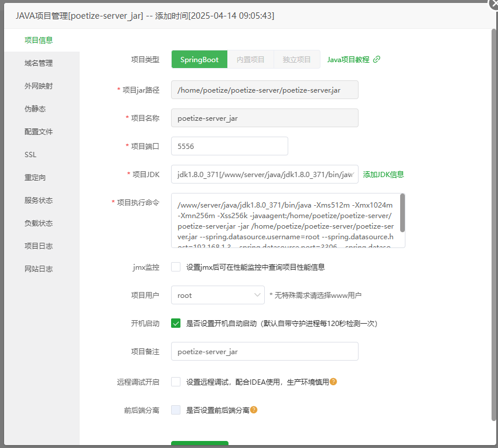The height and width of the screenshot is (448, 498).
Task: Select the SpringBoot project type button
Action: [199, 59]
